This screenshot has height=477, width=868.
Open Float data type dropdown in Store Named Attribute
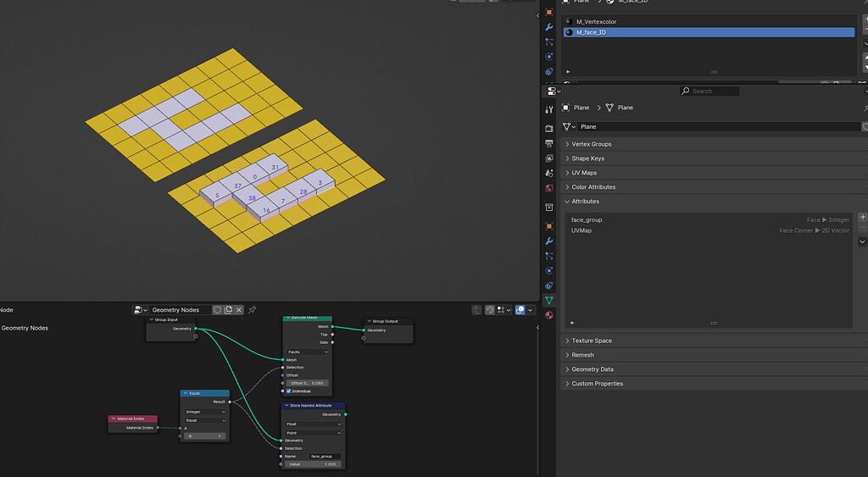pos(313,424)
